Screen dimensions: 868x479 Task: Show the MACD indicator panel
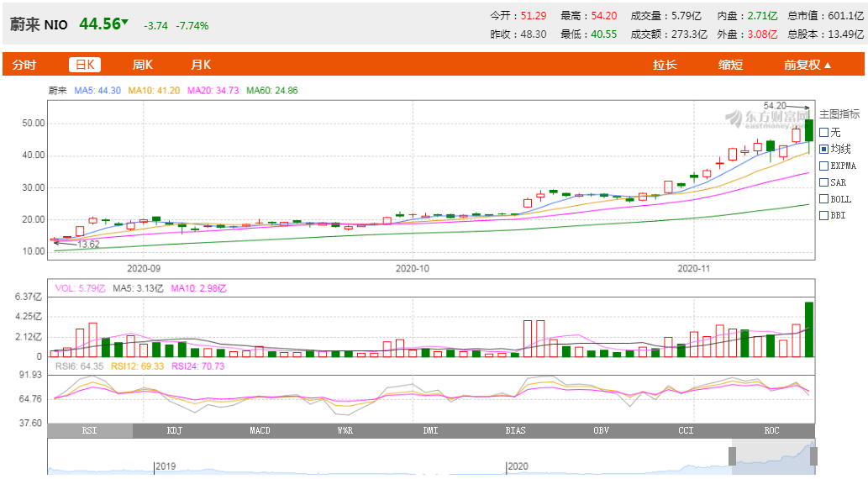coord(260,431)
